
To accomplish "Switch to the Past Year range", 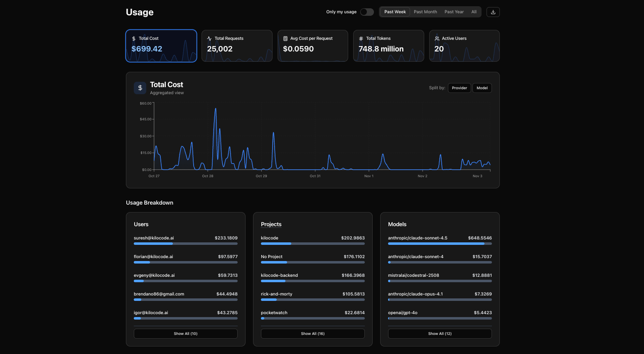I will pos(454,12).
